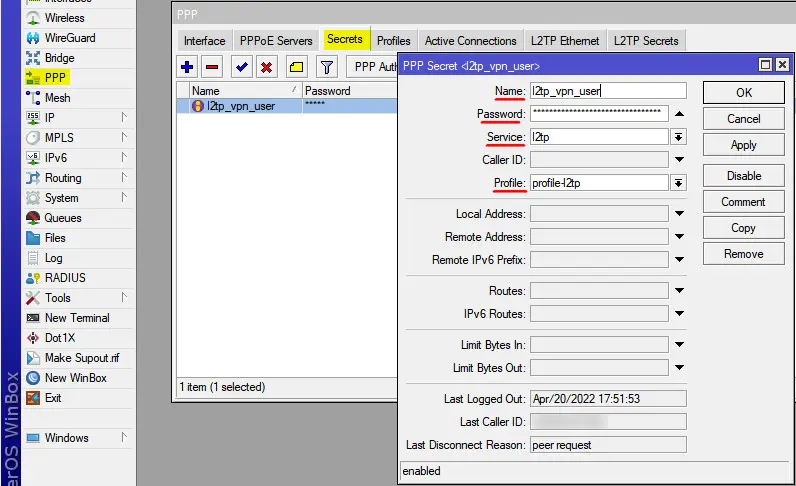The width and height of the screenshot is (796, 486).
Task: Enable secret with blue checkmark icon
Action: [x=242, y=67]
